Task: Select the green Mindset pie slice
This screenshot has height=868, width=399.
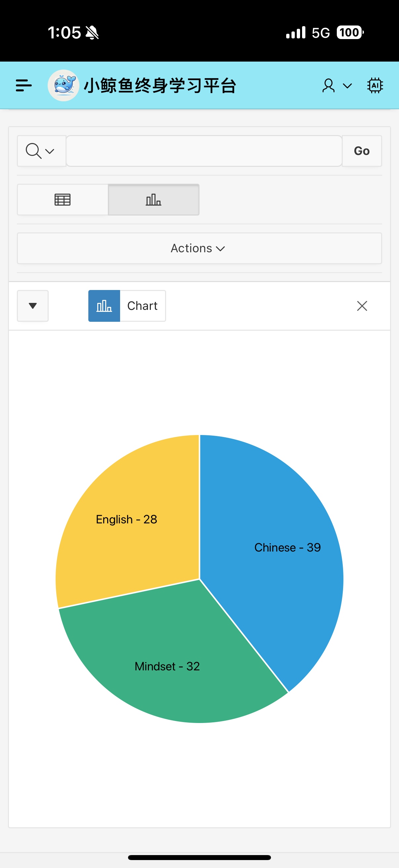Action: [168, 657]
